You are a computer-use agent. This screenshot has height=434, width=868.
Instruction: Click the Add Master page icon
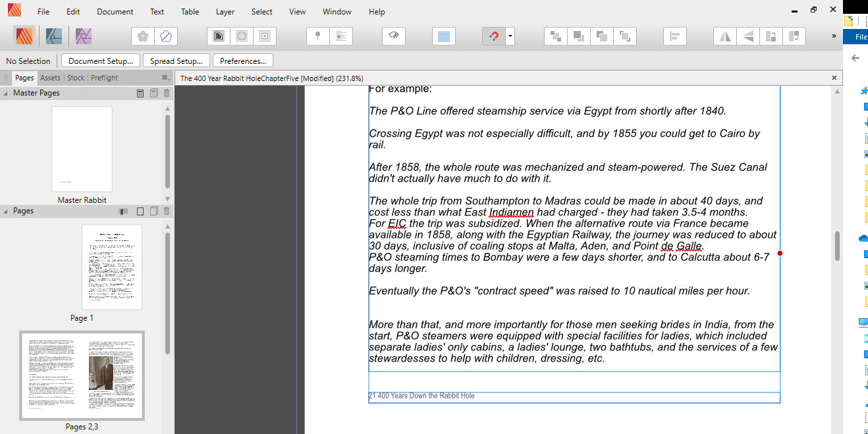pyautogui.click(x=140, y=93)
